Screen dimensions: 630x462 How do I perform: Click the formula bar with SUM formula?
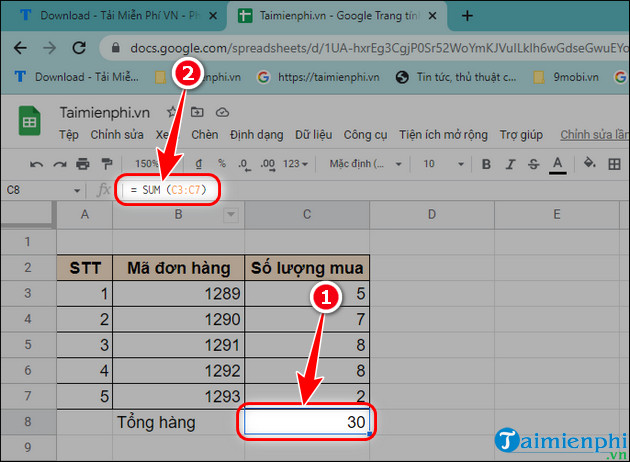coord(168,190)
